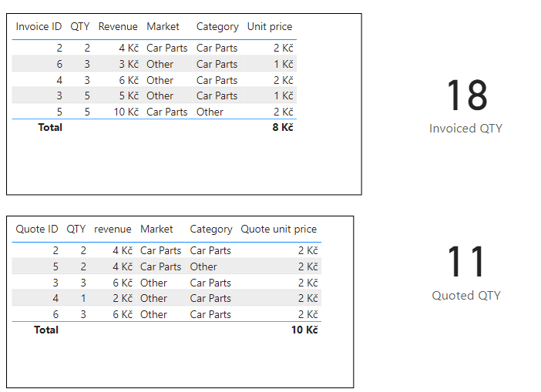Viewport: 541px width, 392px height.
Task: Select the 2 Kč revenue cell
Action: pos(123,298)
